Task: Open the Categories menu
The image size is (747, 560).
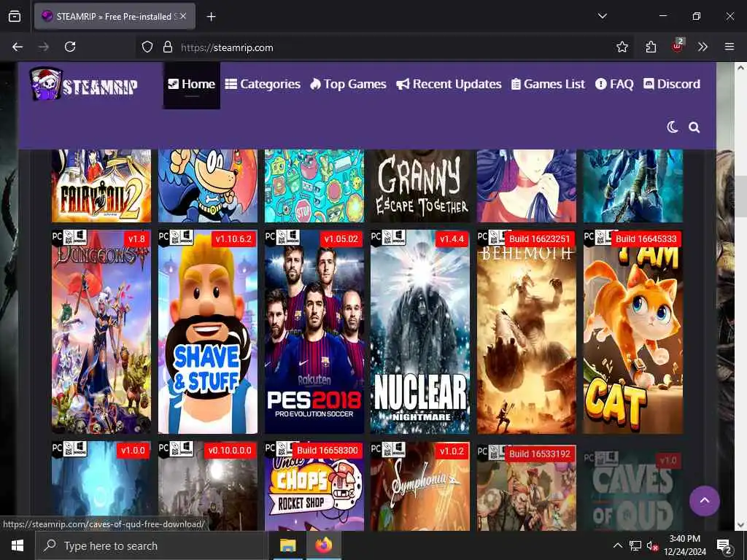Action: point(263,85)
